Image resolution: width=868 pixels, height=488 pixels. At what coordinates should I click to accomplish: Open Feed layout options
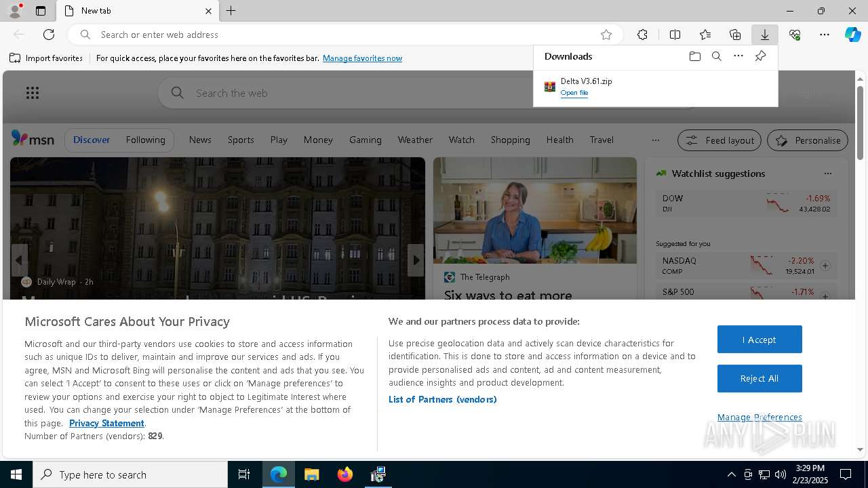[x=719, y=140]
